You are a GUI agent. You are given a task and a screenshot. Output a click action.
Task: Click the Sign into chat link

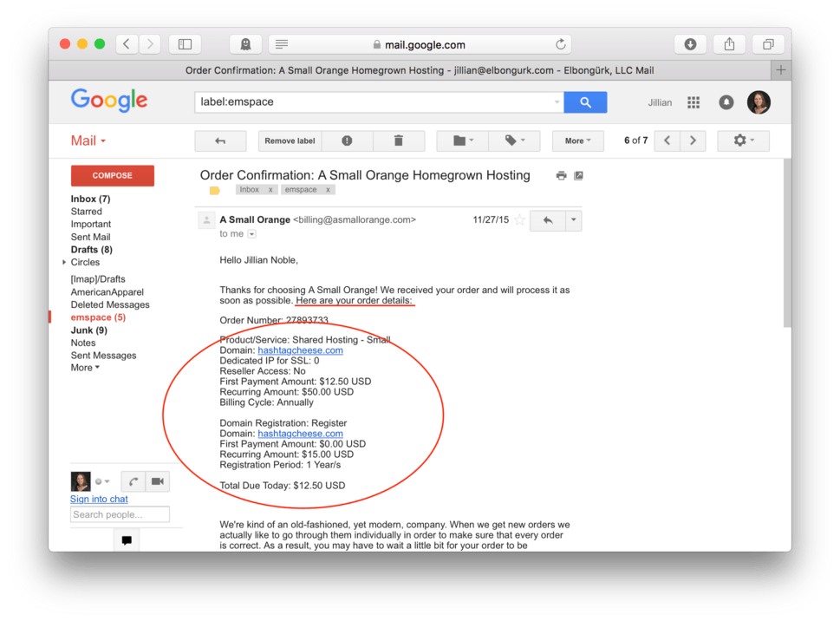[99, 499]
